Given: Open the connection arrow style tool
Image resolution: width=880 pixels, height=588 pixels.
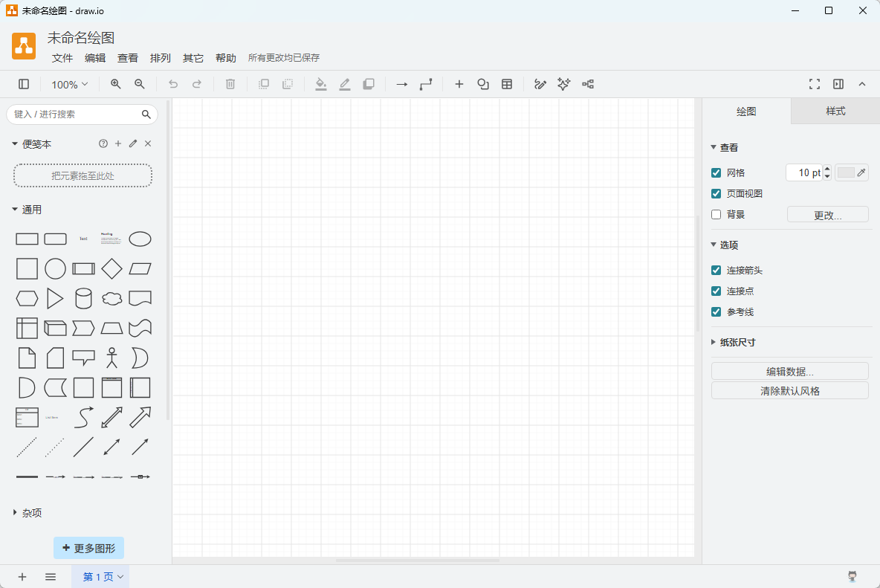Looking at the screenshot, I should click(x=402, y=84).
